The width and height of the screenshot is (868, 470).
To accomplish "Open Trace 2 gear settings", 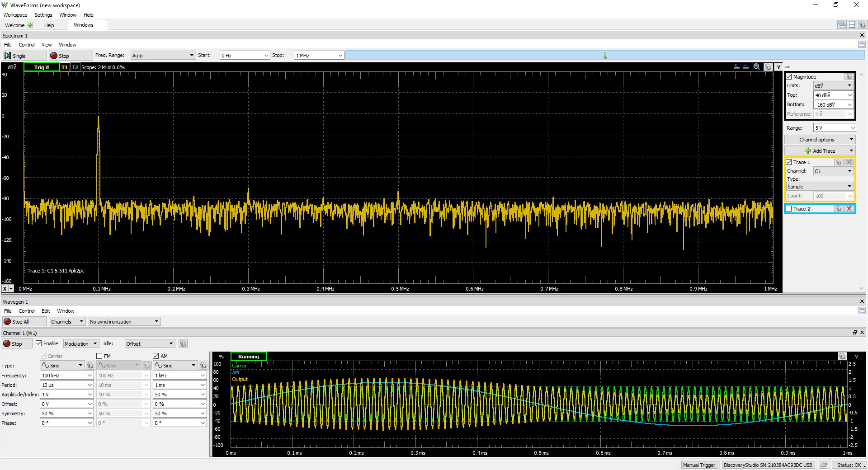I will pyautogui.click(x=839, y=209).
